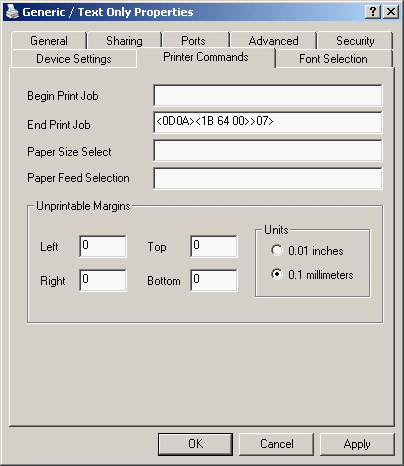404x466 pixels.
Task: Click the question mark help button
Action: coord(373,12)
